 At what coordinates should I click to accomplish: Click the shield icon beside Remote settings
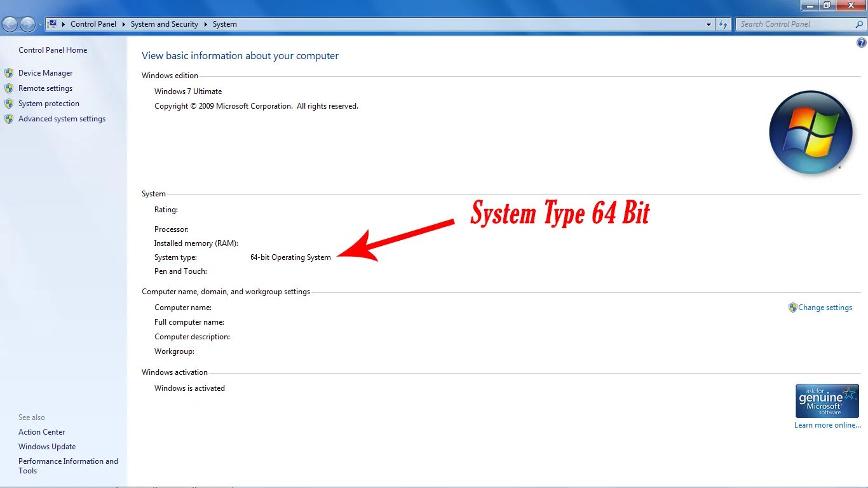tap(9, 88)
